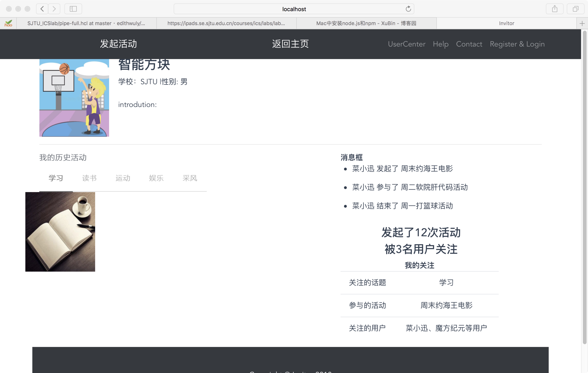Select the 读书 history category tab
Image resolution: width=588 pixels, height=373 pixels.
tap(89, 178)
